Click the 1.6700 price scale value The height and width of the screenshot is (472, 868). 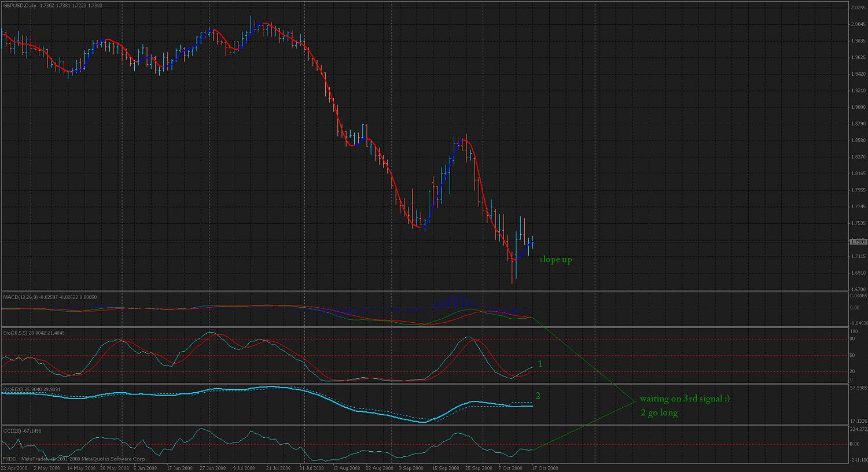pos(858,289)
